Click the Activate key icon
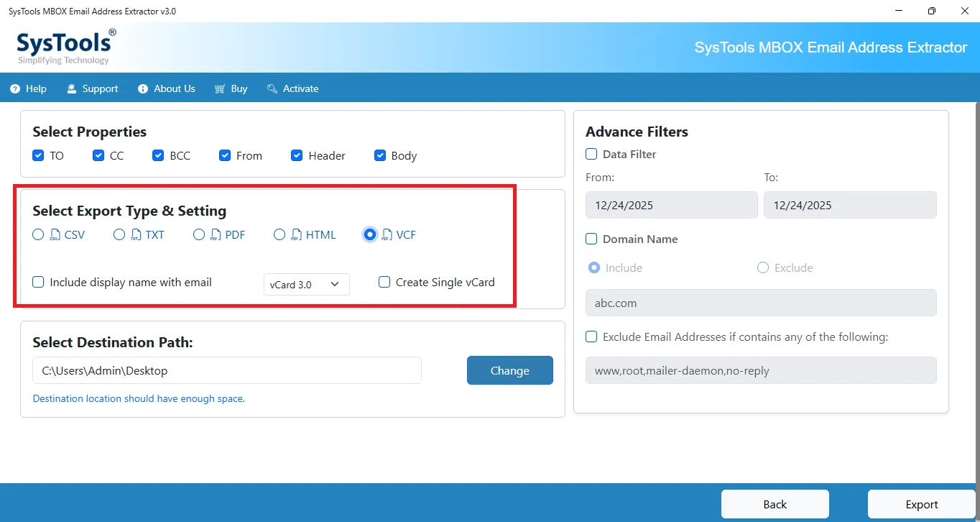Screen dimensions: 980x522 click(272, 89)
